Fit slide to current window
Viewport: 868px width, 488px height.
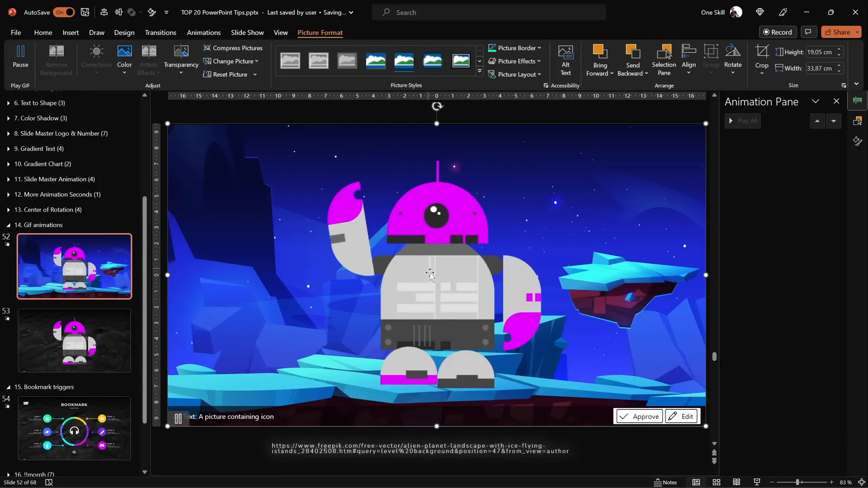(x=862, y=482)
